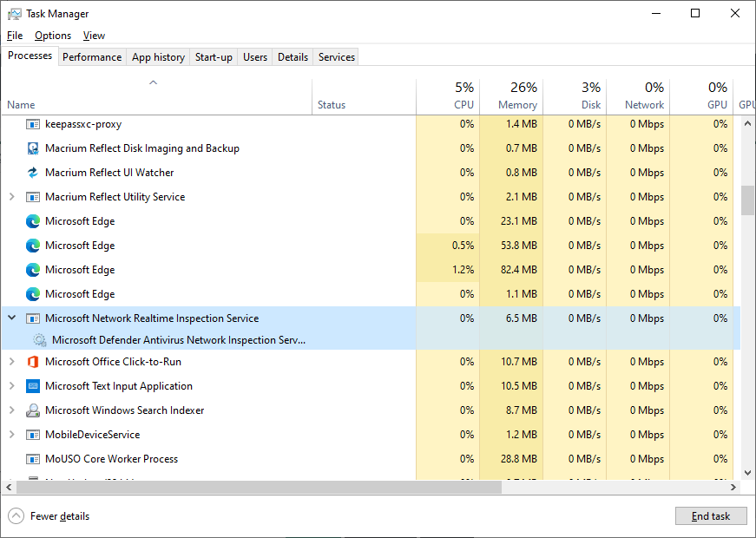Collapse the Microsoft Network Realtime Inspection Service group

(11, 318)
